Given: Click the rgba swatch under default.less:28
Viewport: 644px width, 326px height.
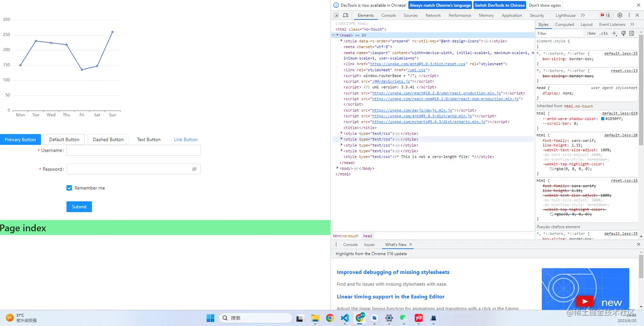Looking at the screenshot, I should point(552,169).
